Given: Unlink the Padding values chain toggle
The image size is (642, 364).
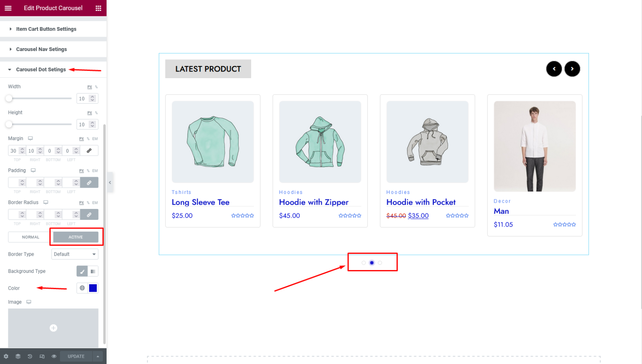Looking at the screenshot, I should coord(89,182).
